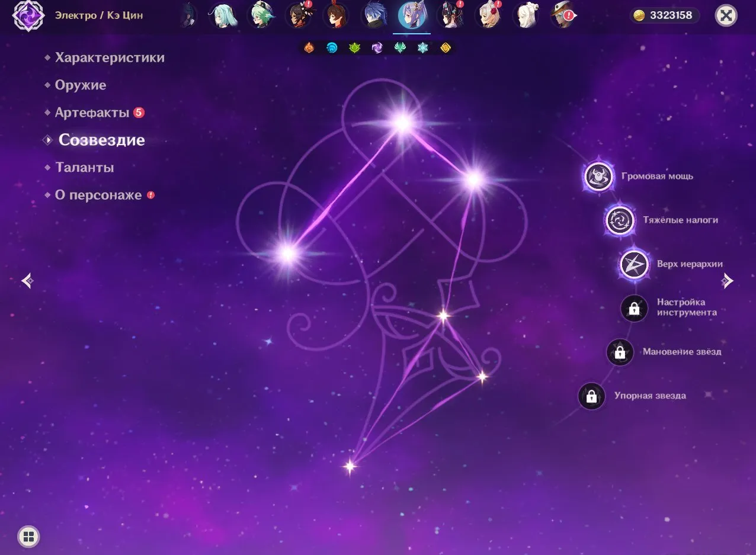
Task: Open the Громовая мощь constellation node
Action: [x=598, y=177]
